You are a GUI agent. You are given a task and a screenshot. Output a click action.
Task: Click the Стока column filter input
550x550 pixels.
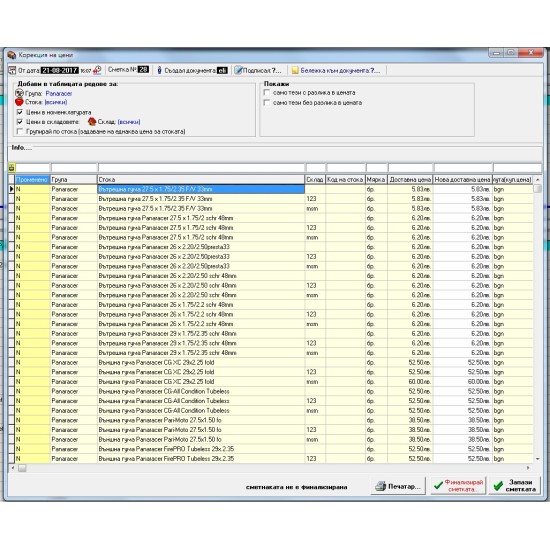click(201, 168)
